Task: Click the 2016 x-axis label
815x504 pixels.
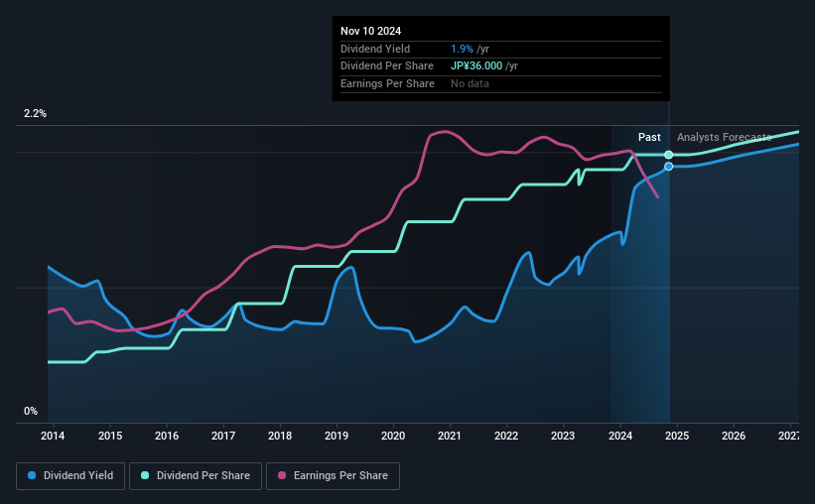Action: 167,436
